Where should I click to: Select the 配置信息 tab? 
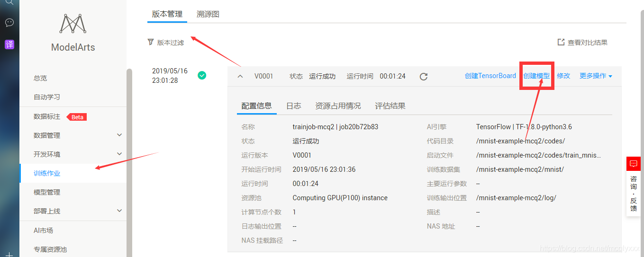256,106
